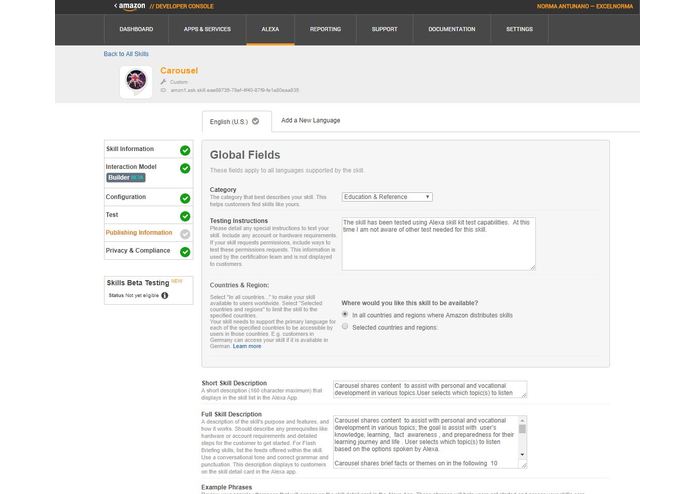Click the Testing Instructions resize handle

coord(532,267)
